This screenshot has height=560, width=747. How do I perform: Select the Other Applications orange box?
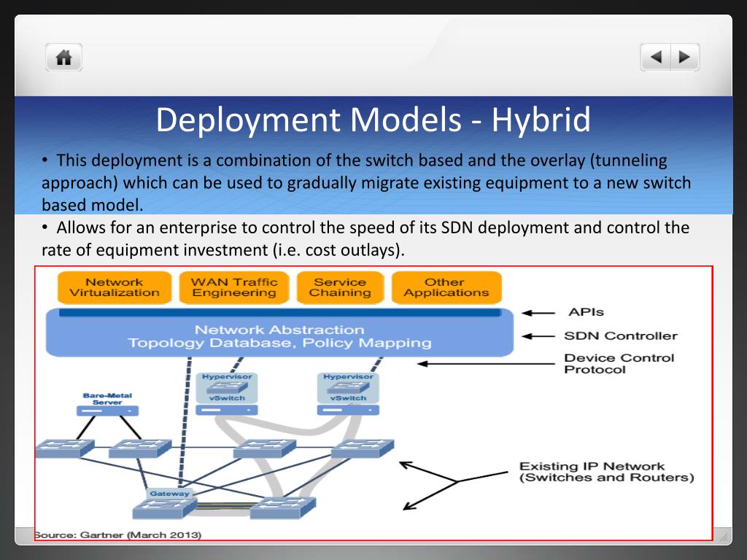coord(446,287)
